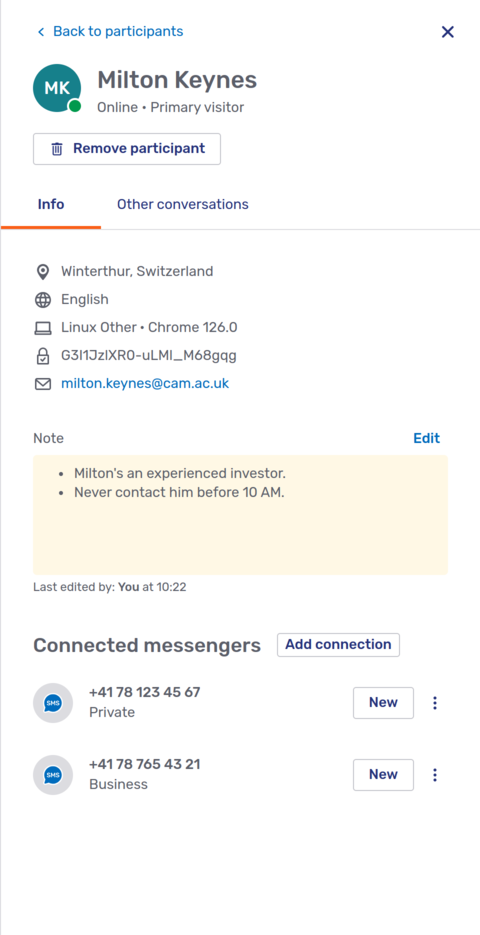The image size is (480, 935).
Task: Click the Remove participant button
Action: (127, 148)
